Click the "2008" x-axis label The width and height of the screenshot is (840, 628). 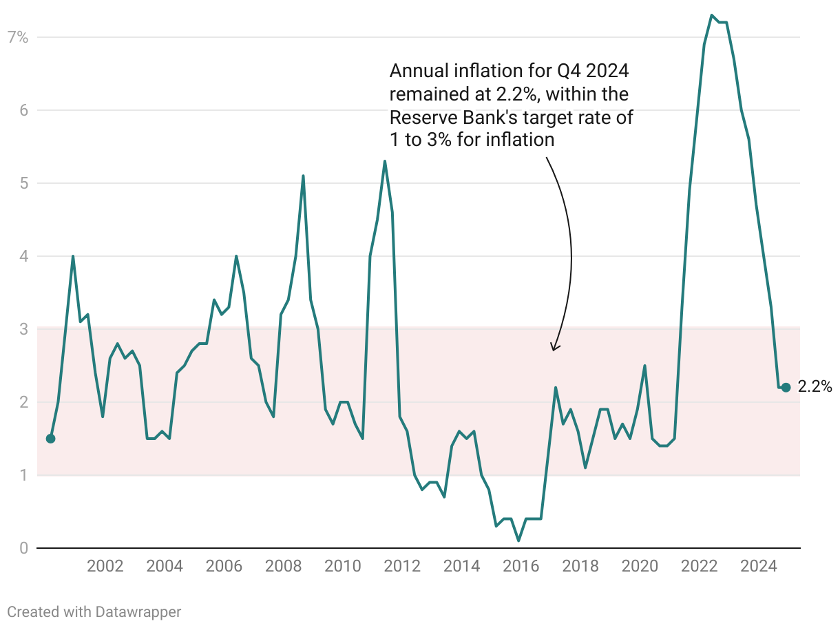284,567
